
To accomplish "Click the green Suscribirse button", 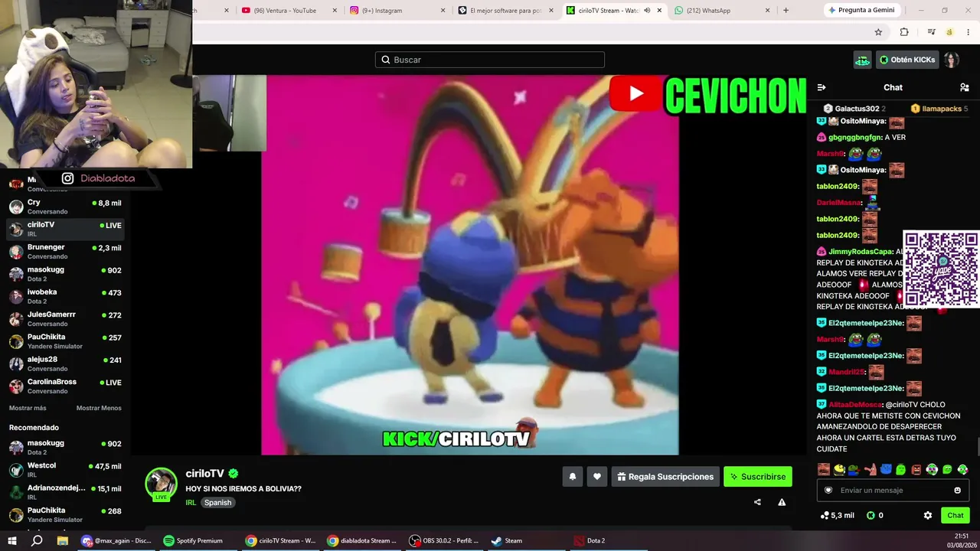I will point(758,477).
